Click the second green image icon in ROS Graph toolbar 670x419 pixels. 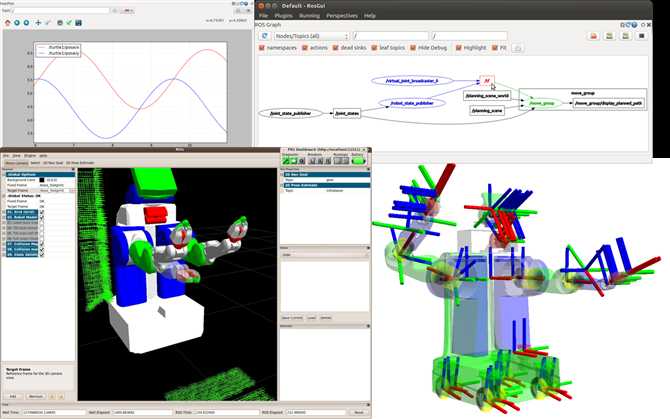click(626, 36)
